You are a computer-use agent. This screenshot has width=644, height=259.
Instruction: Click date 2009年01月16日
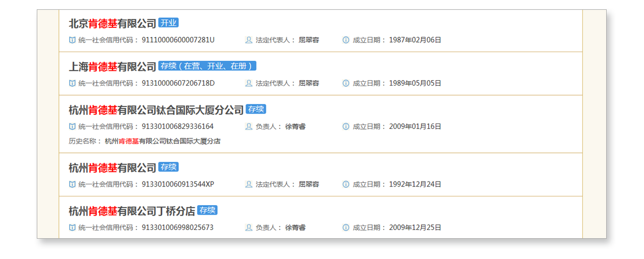click(x=415, y=126)
